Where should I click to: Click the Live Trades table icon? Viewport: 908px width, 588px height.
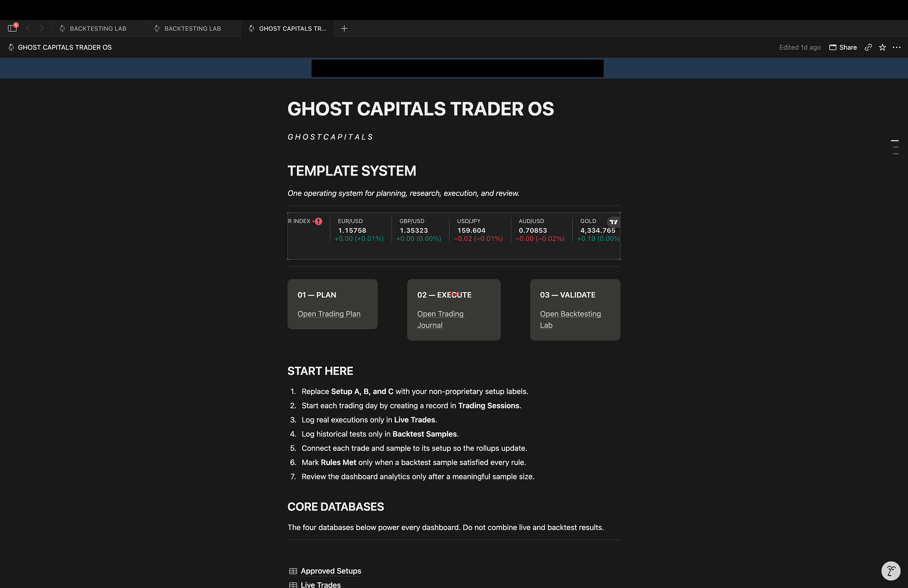[293, 585]
